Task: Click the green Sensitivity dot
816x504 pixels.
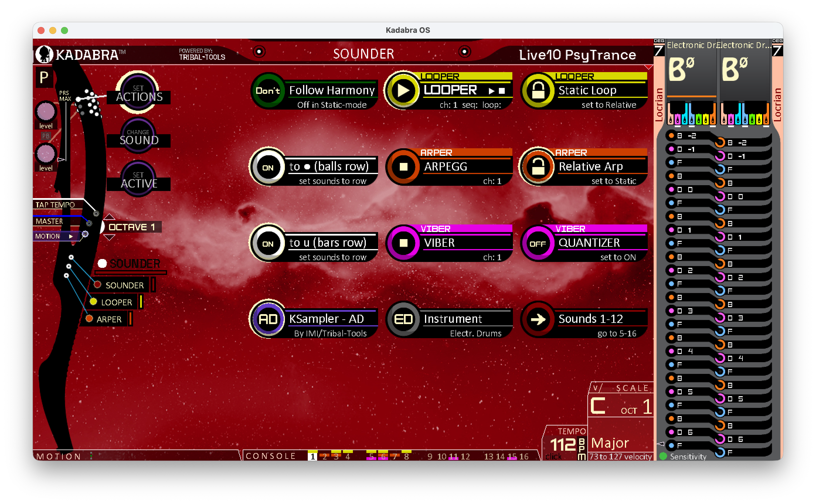Action: (x=663, y=456)
